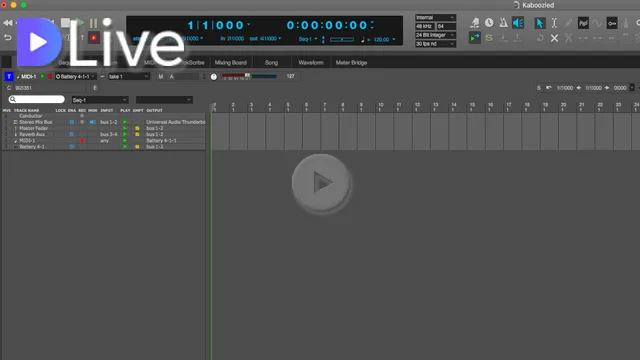
Task: Click the blue T button in the info bar
Action: tap(9, 76)
